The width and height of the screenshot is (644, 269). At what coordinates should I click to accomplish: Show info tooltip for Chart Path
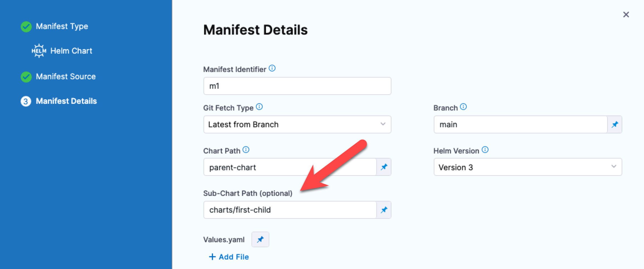246,150
